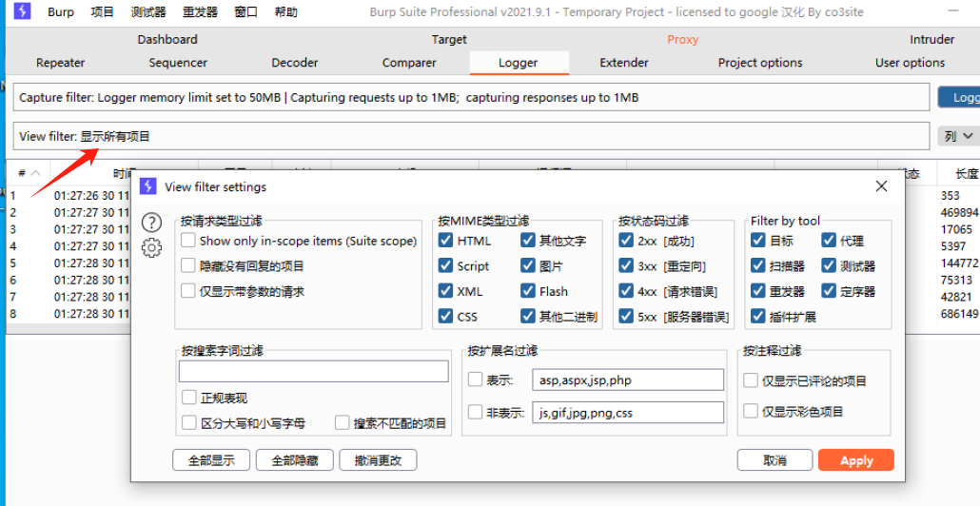The height and width of the screenshot is (506, 980).
Task: Click the lightning logo in View filter settings dialog
Action: point(148,186)
